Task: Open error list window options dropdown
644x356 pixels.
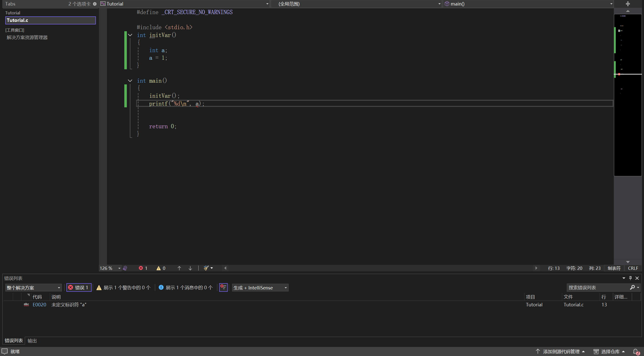Action: [x=624, y=278]
